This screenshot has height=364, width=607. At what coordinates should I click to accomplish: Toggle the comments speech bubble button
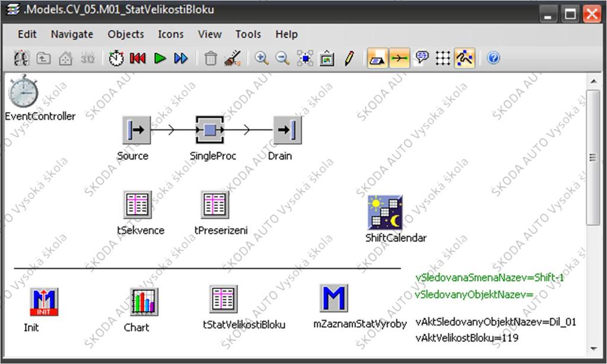pos(421,59)
